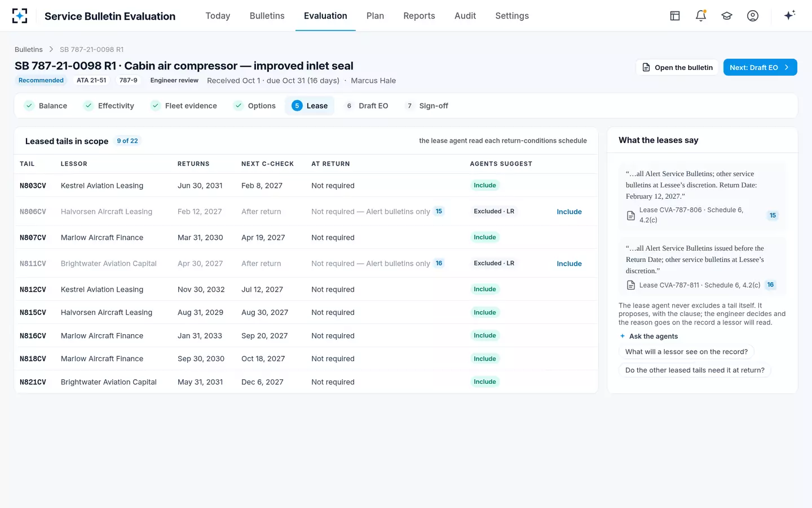Select tail N806CV
This screenshot has width=812, height=508.
pos(33,212)
